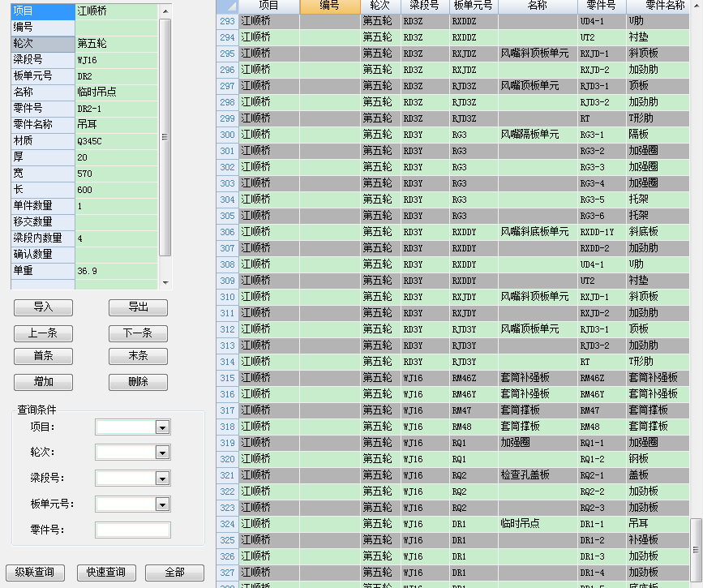
Task: Jump to last record with 末条
Action: pyautogui.click(x=138, y=356)
